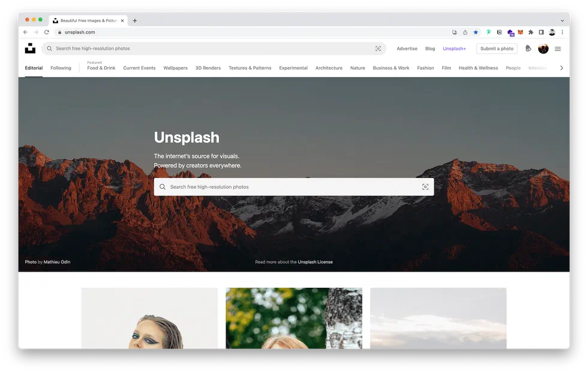Open the cloudy sky photo thumbnail
Viewport: 588px width, 373px height.
pyautogui.click(x=438, y=318)
